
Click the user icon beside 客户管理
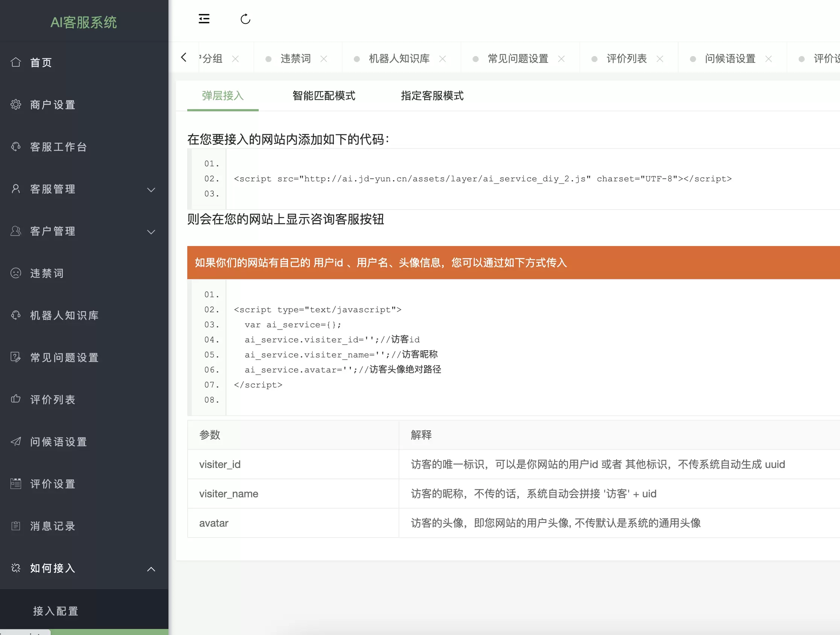point(15,231)
